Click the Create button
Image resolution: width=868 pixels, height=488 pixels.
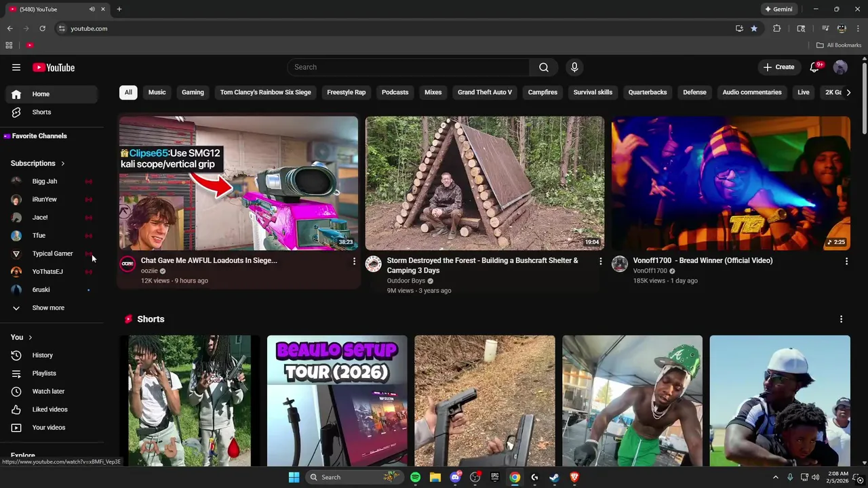(778, 67)
